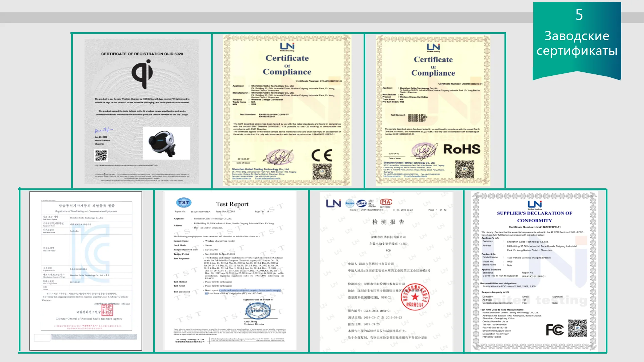Click the blue APPROVED stamp on Test Report
644x362 pixels.
coord(258,311)
